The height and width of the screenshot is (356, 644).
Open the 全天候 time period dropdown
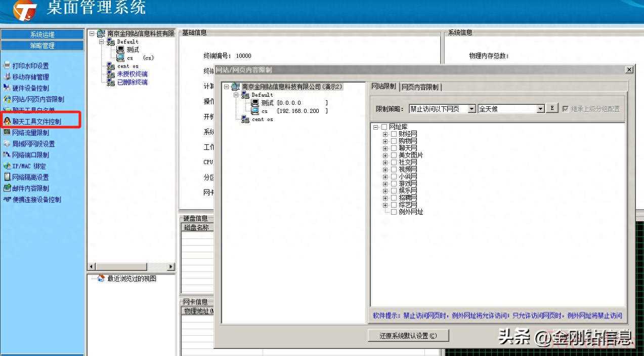(x=540, y=109)
